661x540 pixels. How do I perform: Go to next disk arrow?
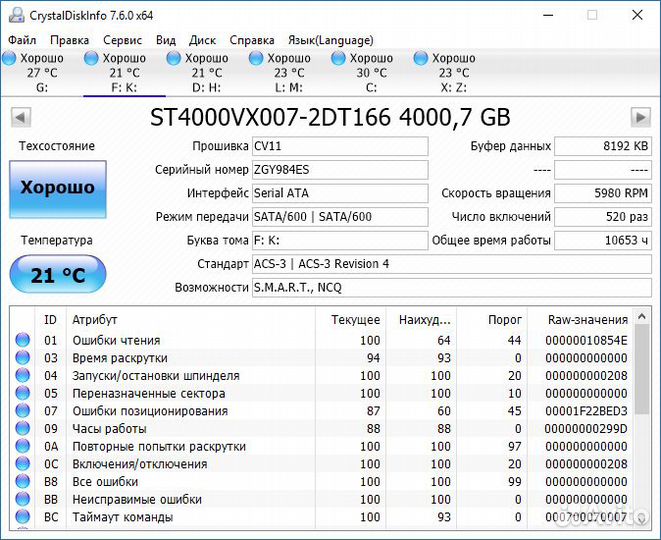tap(640, 117)
